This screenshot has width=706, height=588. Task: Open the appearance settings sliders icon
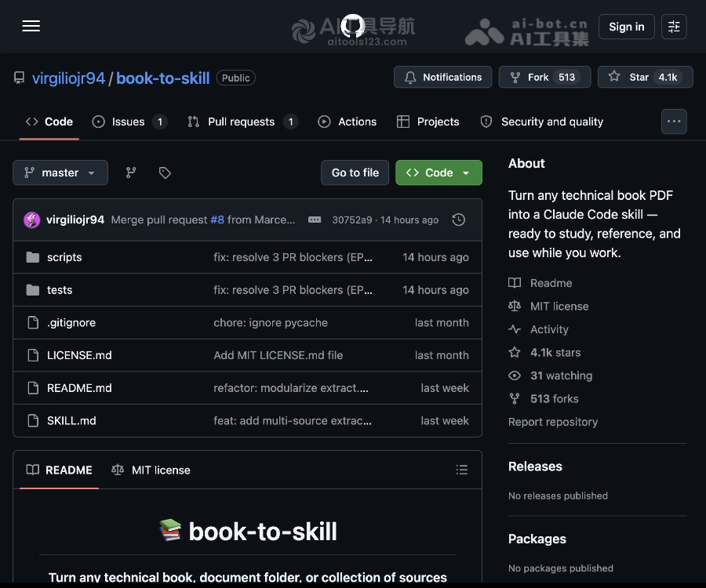point(674,27)
